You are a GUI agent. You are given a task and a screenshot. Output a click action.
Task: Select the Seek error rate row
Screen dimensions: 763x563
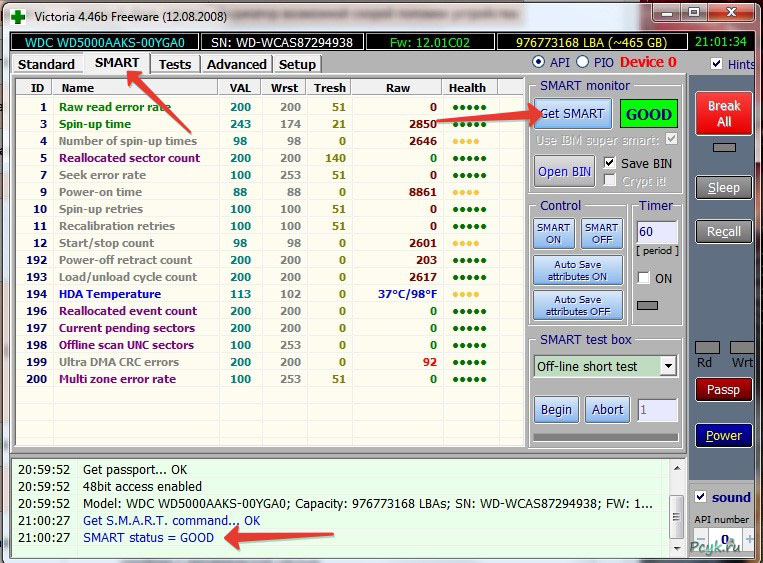(x=270, y=175)
